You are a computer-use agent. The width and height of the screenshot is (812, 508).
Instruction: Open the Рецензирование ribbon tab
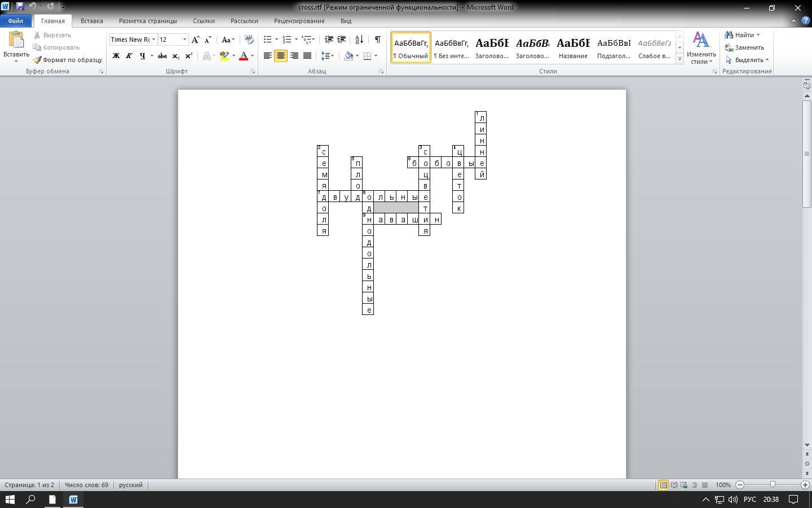pyautogui.click(x=299, y=21)
